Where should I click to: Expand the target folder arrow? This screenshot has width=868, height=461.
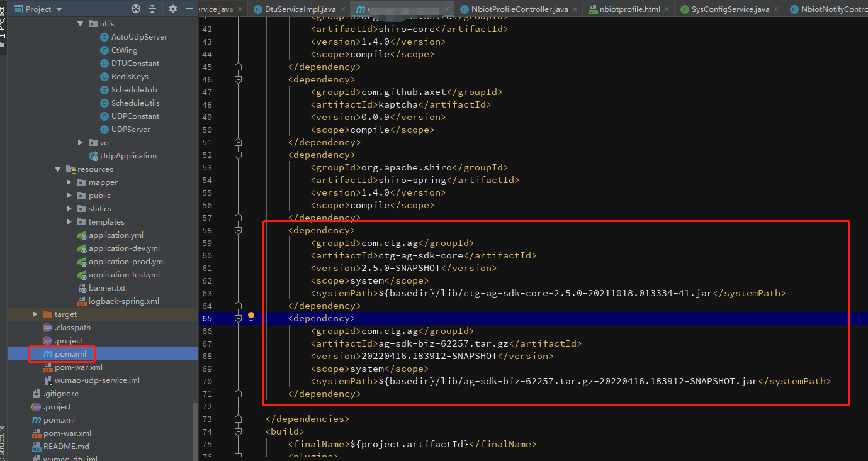pos(35,314)
